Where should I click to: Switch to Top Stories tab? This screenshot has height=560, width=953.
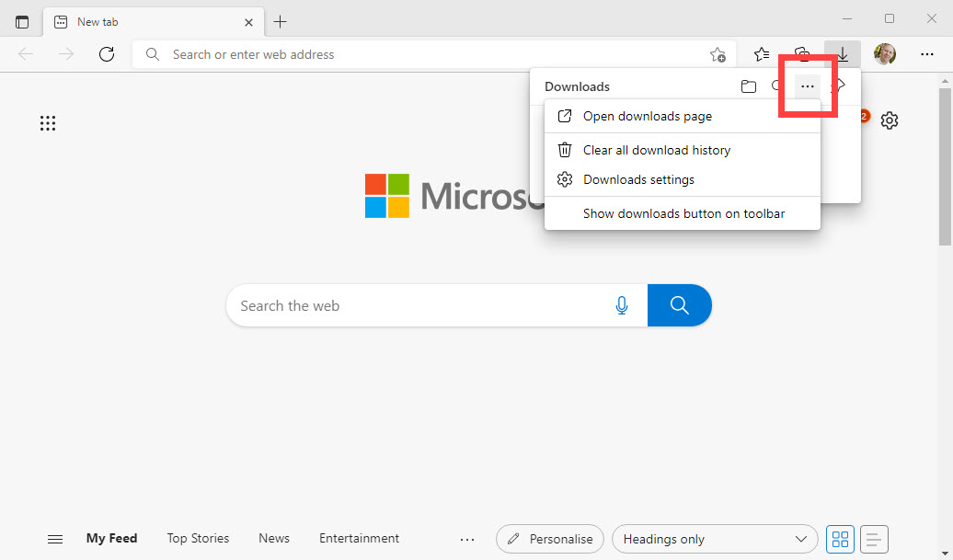(198, 538)
